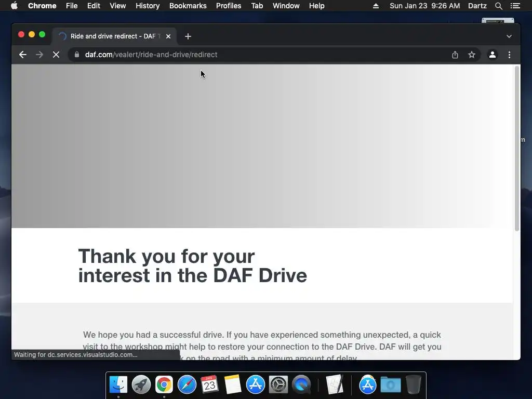
Task: Open the History menu
Action: [x=148, y=6]
